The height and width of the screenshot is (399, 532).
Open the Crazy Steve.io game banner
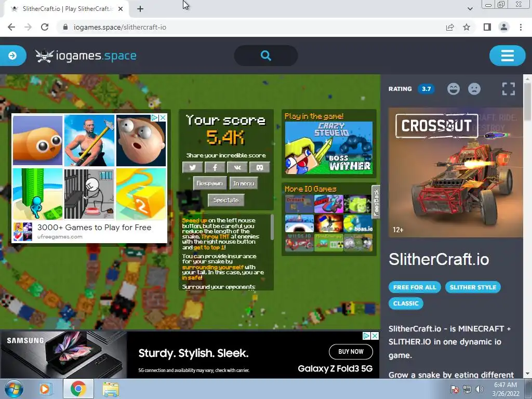328,148
